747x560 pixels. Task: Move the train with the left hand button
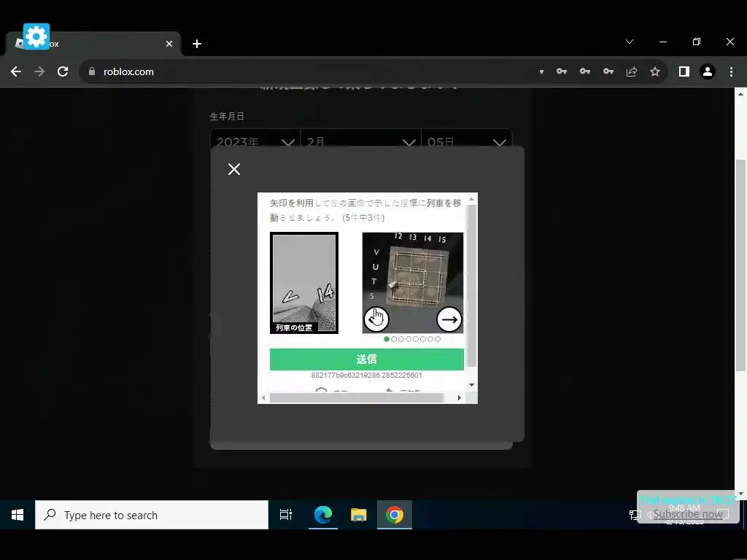click(x=376, y=319)
